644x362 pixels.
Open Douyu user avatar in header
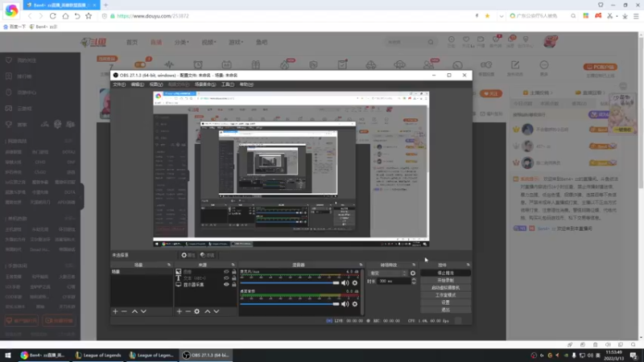(x=551, y=42)
